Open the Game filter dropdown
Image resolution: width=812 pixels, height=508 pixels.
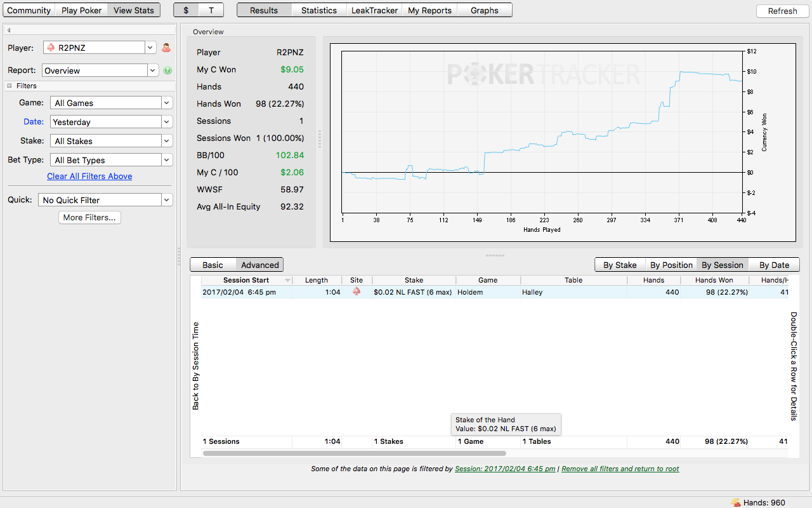pos(111,103)
